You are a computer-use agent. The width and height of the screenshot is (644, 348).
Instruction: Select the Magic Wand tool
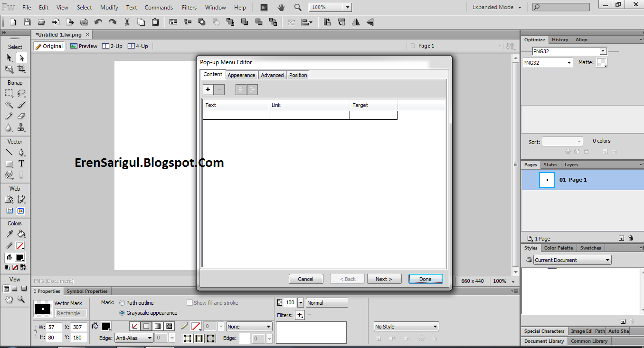9,105
